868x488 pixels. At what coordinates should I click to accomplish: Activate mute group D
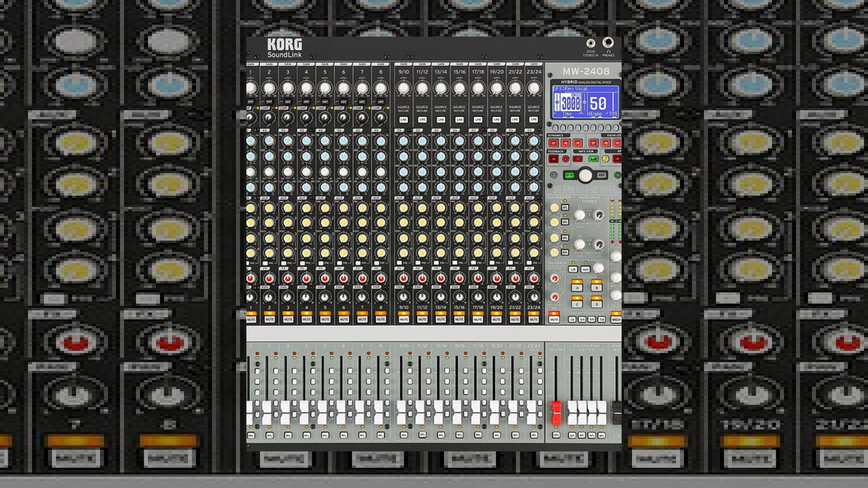click(597, 304)
